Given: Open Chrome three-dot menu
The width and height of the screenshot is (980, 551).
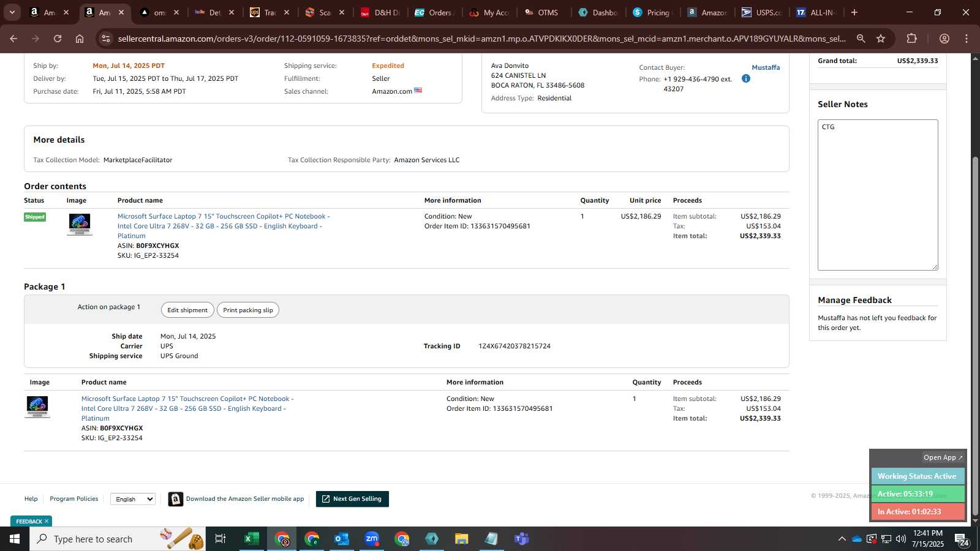Looking at the screenshot, I should 967,39.
